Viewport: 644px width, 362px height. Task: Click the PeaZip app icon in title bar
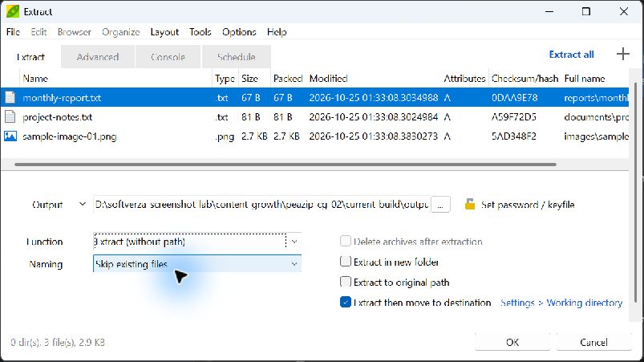pos(13,11)
